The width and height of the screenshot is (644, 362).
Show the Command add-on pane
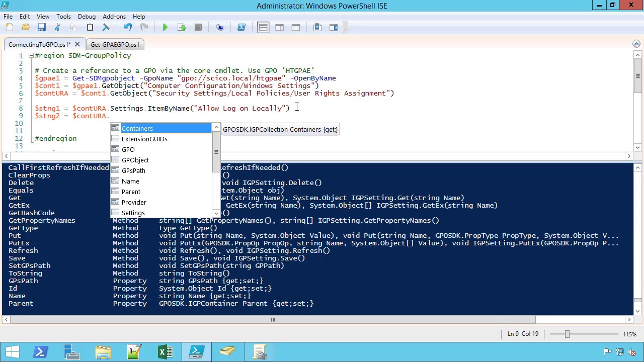pos(334,27)
